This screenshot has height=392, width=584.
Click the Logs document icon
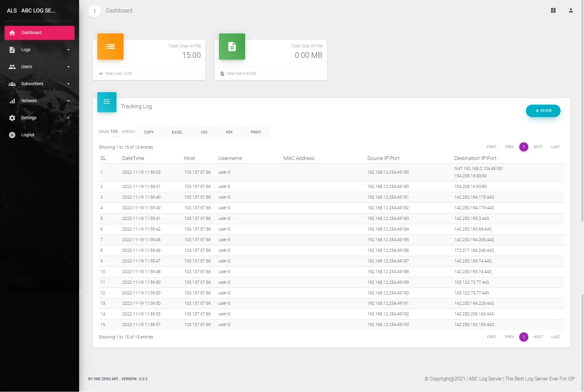[12, 50]
